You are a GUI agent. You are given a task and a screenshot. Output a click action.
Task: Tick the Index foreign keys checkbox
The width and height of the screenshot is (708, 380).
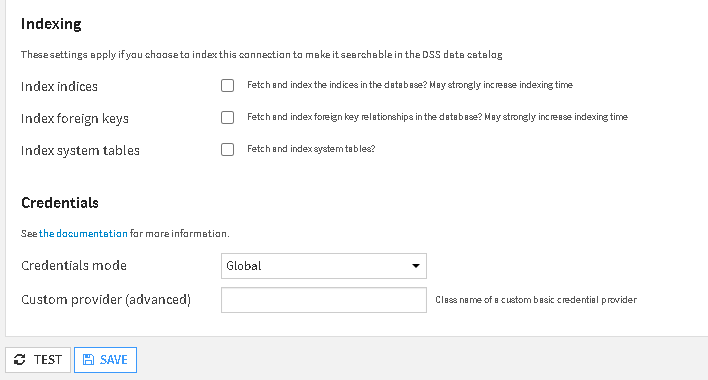[x=228, y=117]
